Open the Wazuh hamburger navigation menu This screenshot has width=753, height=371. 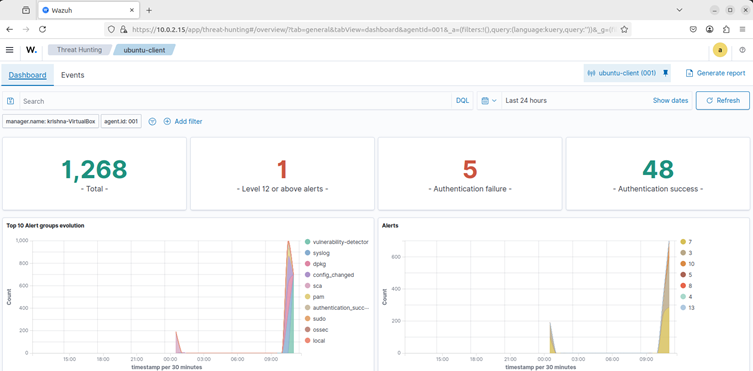coord(10,50)
